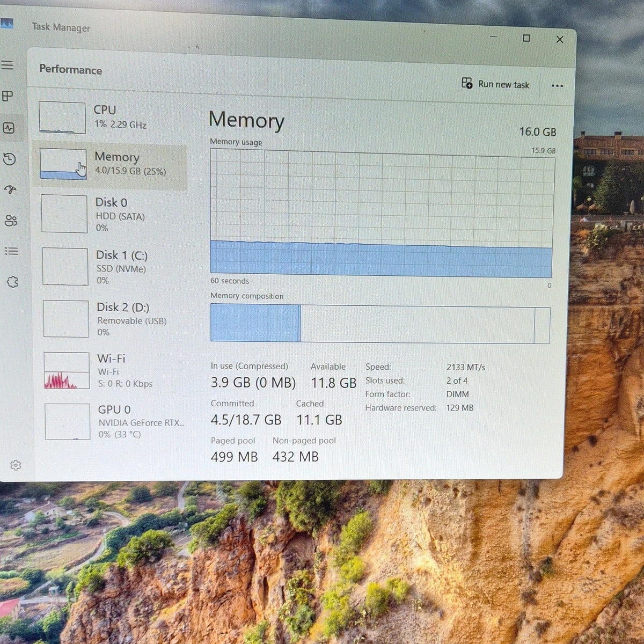Select the CPU performance item
Viewport: 644px width, 644px height.
coord(110,117)
